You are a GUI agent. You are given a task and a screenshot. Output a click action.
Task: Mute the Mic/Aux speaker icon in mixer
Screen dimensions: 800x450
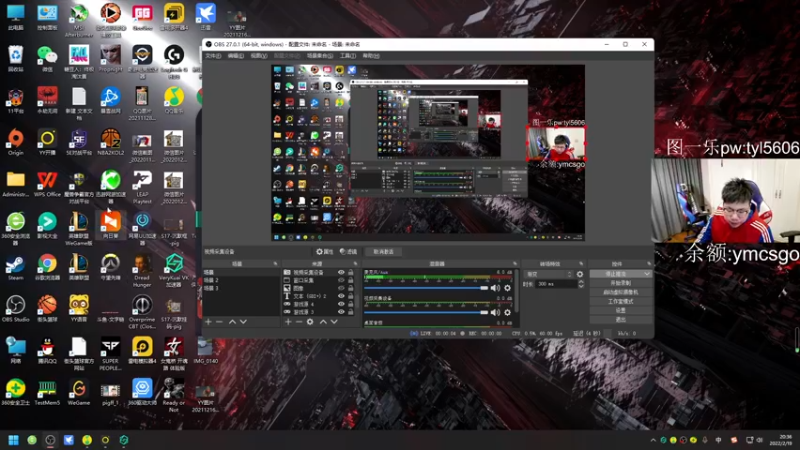pyautogui.click(x=495, y=288)
